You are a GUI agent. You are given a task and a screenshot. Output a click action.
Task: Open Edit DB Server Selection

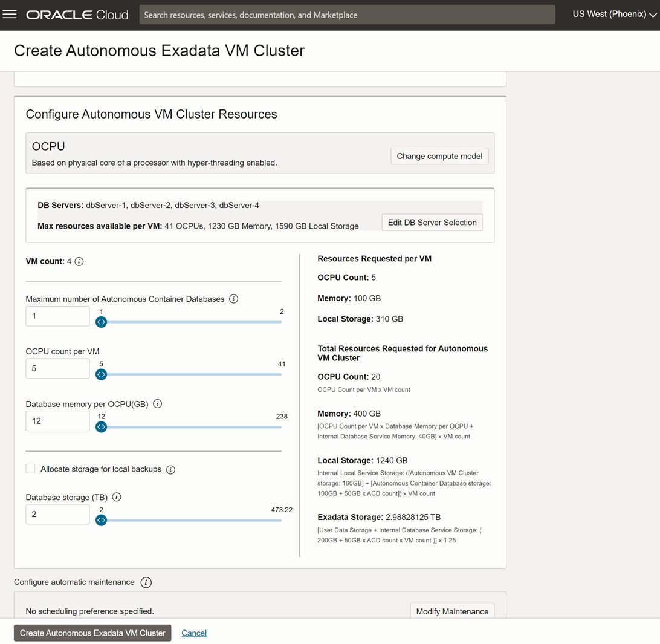coord(432,222)
